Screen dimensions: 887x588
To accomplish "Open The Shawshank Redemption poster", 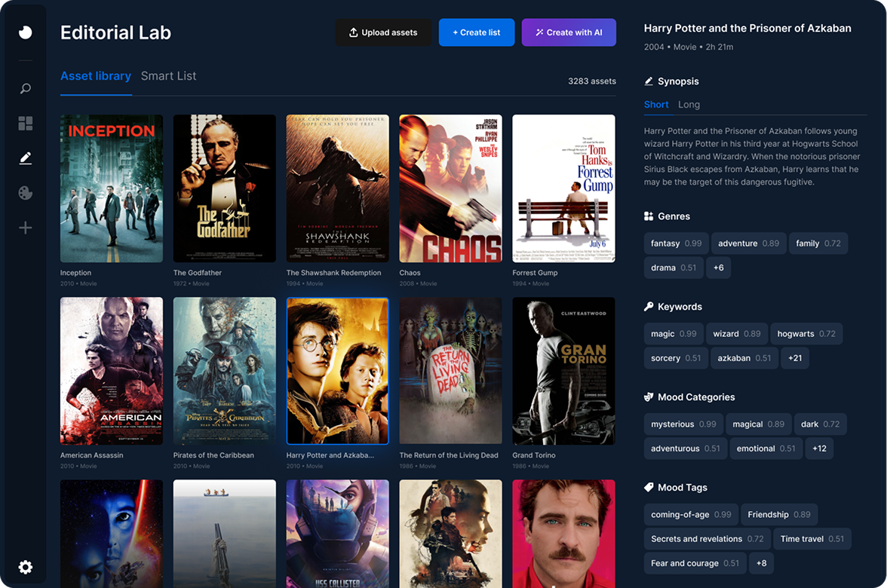I will coord(338,188).
